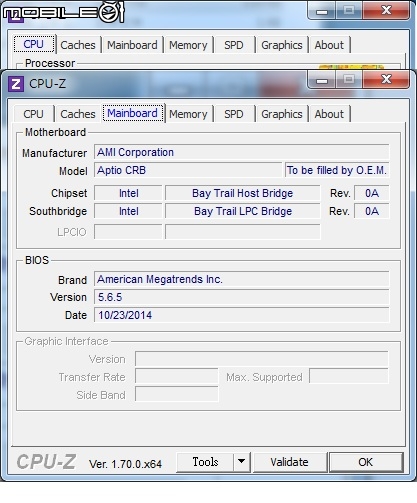Click the AMI Corporation manufacturer field
This screenshot has height=503, width=417.
241,152
